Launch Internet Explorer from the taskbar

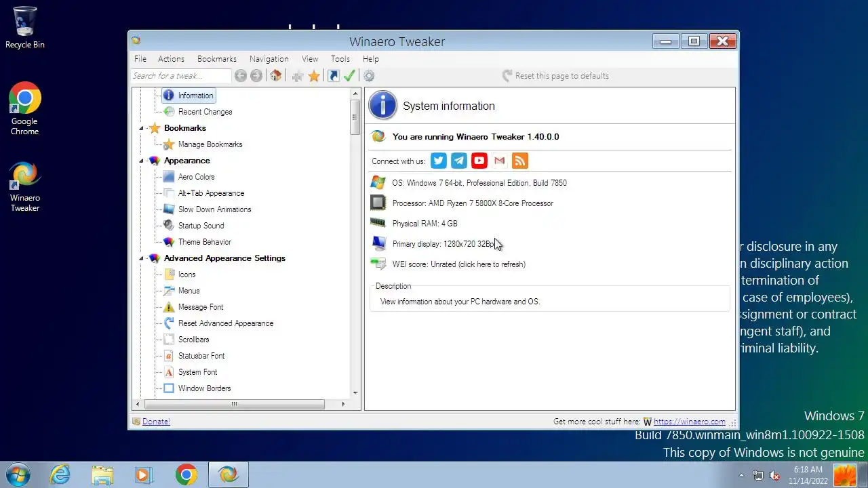(x=60, y=474)
